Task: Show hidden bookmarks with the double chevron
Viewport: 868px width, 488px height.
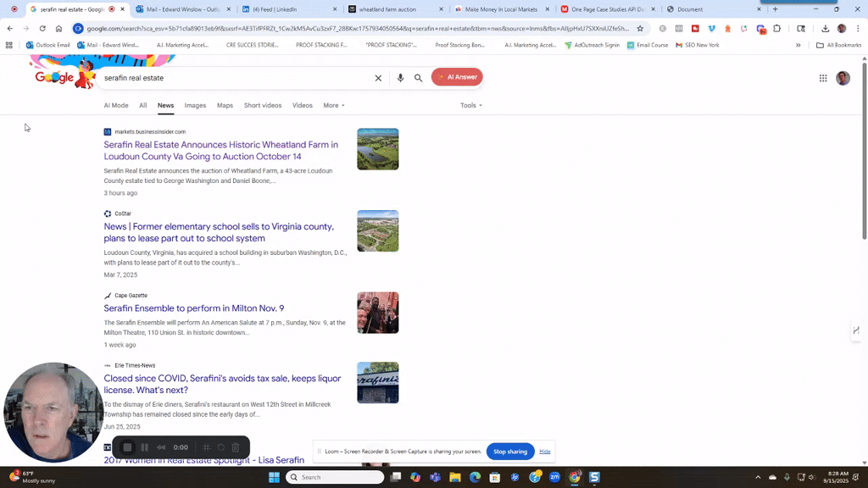Action: tap(798, 45)
